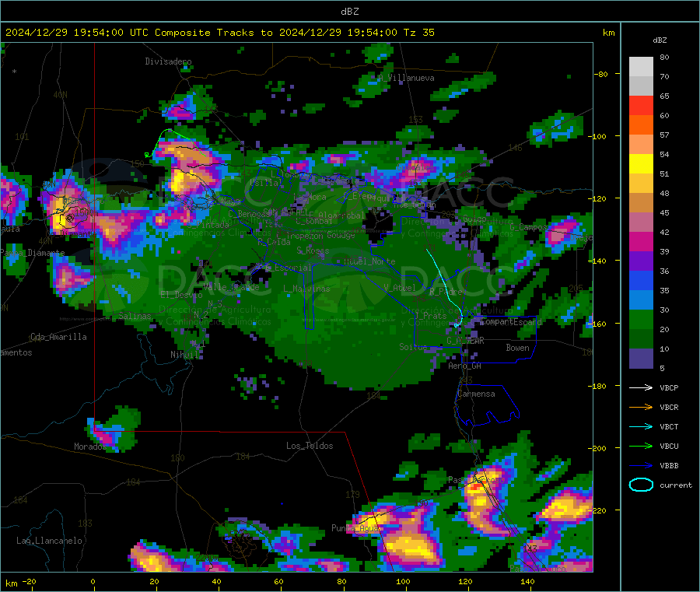Click the 'VBCP' legend label
This screenshot has height=592, width=700.
click(x=669, y=387)
